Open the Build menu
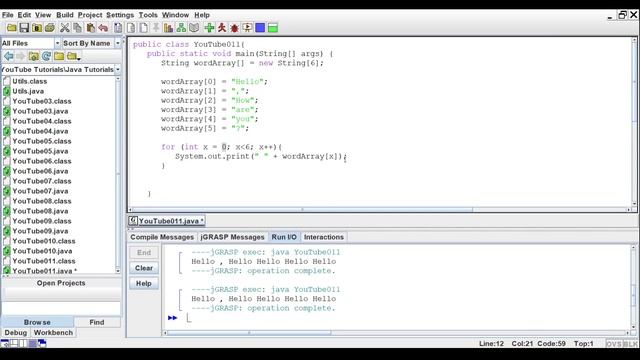 [x=64, y=15]
